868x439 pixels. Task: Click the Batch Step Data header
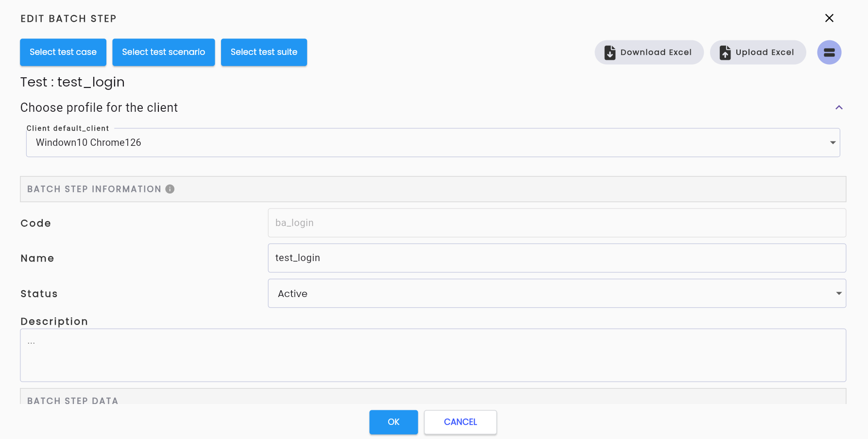coord(433,397)
